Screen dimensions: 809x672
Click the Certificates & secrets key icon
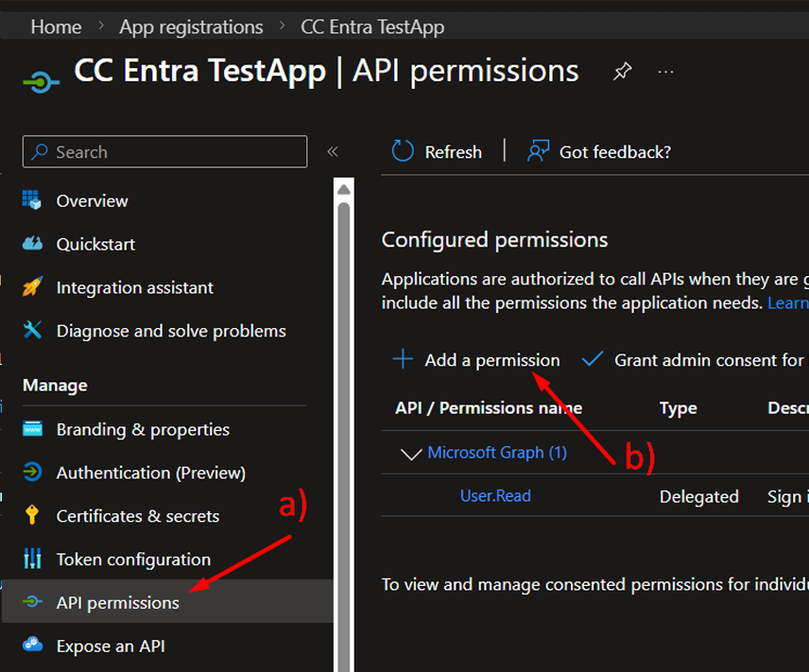coord(33,516)
